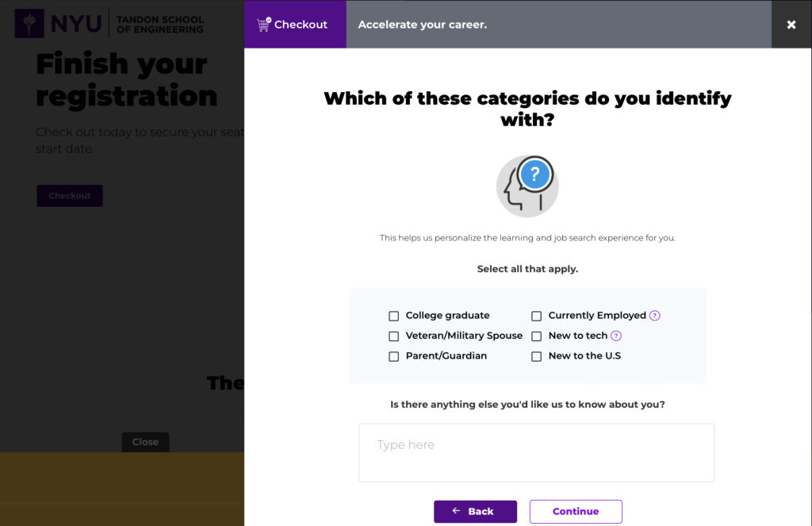Select the Parent/Guardian checkbox
The height and width of the screenshot is (526, 812).
pos(394,356)
